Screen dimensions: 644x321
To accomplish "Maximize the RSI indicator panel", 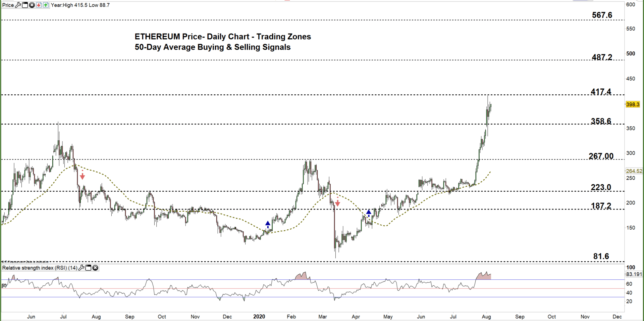I will (89, 268).
